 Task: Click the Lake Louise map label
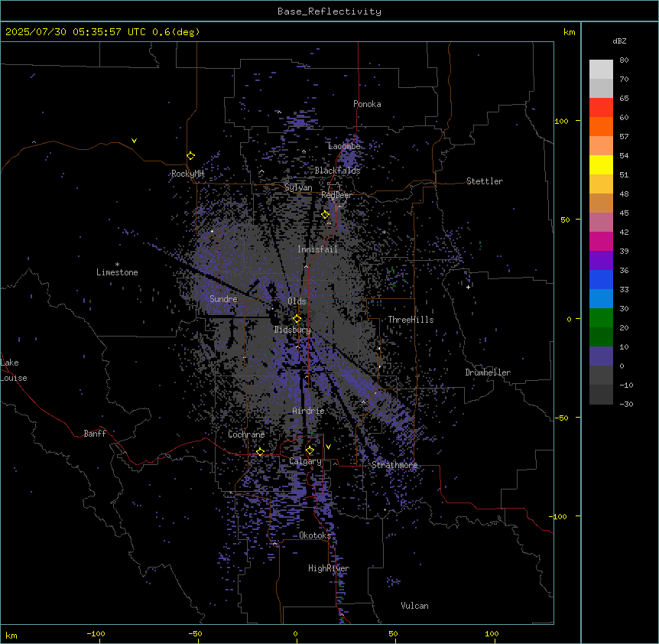point(14,370)
